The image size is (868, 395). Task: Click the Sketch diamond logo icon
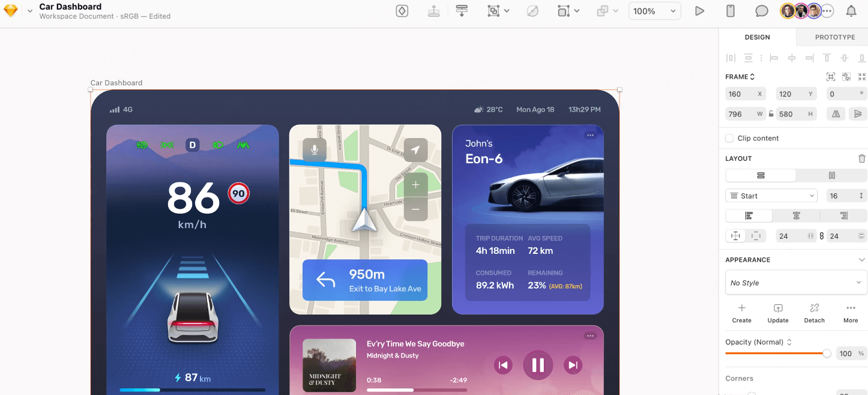(10, 11)
